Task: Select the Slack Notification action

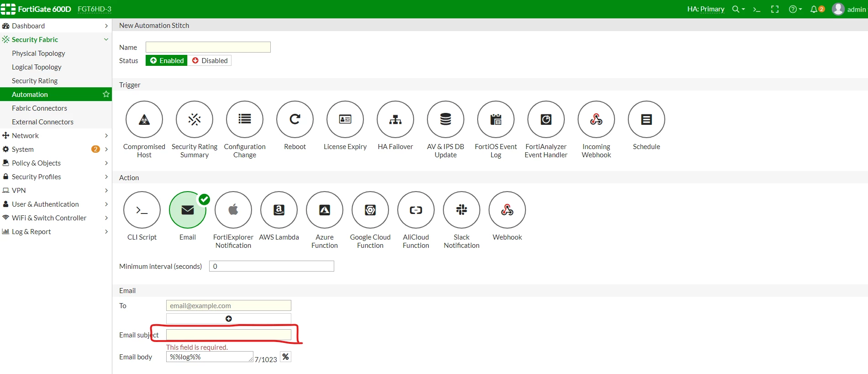Action: 462,210
